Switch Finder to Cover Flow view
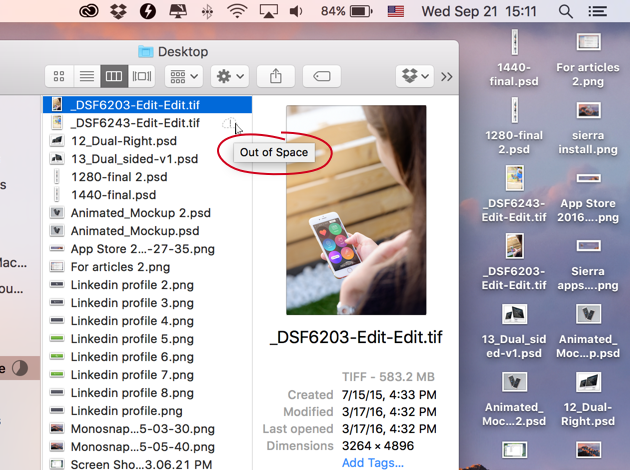This screenshot has height=470, width=630. (142, 76)
